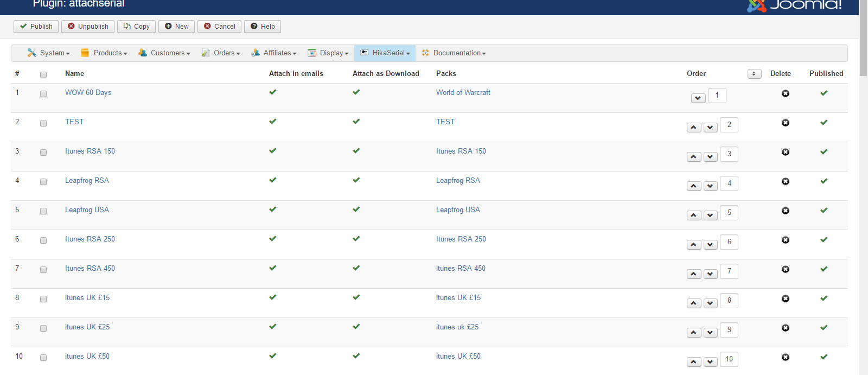
Task: Open the System dropdown menu
Action: pyautogui.click(x=49, y=53)
